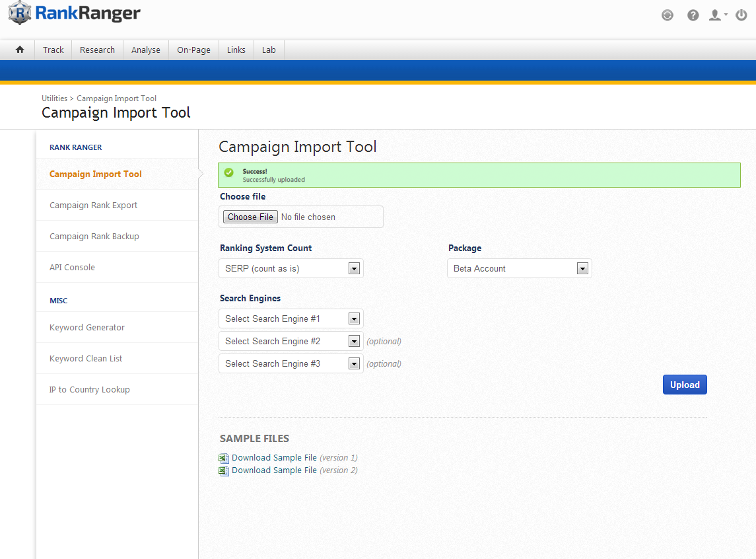
Task: Click the power logout icon
Action: pos(741,15)
